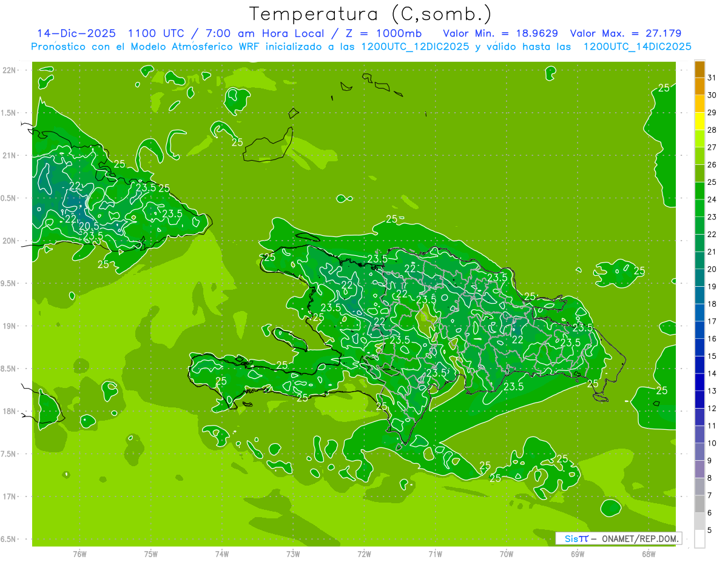The image size is (728, 562).
Task: Click the '21N' latitude axis label
Action: tap(10, 155)
